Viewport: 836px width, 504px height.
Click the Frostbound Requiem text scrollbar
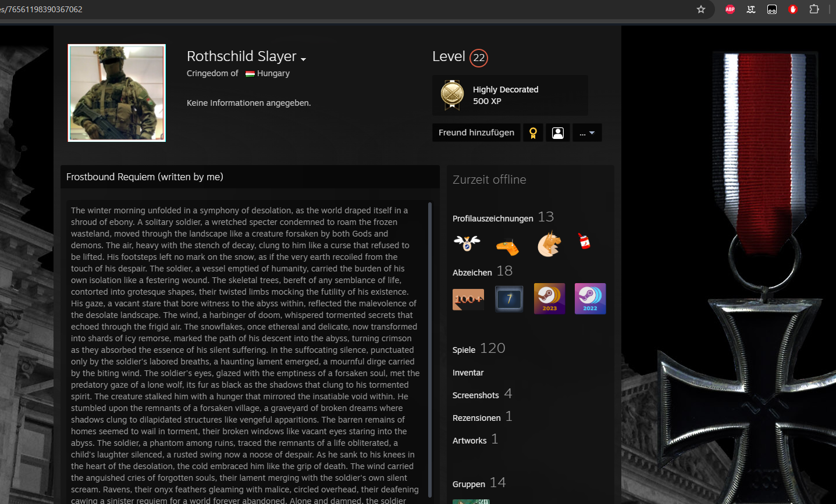tap(430, 349)
